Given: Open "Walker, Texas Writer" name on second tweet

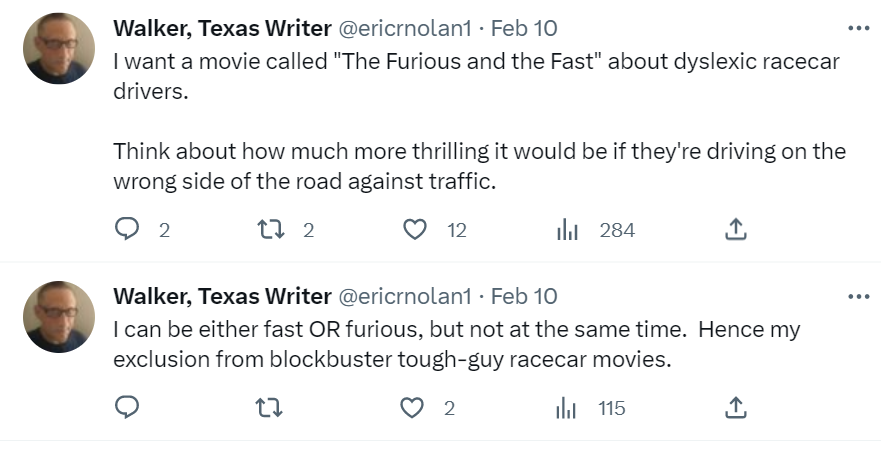Looking at the screenshot, I should pos(222,296).
